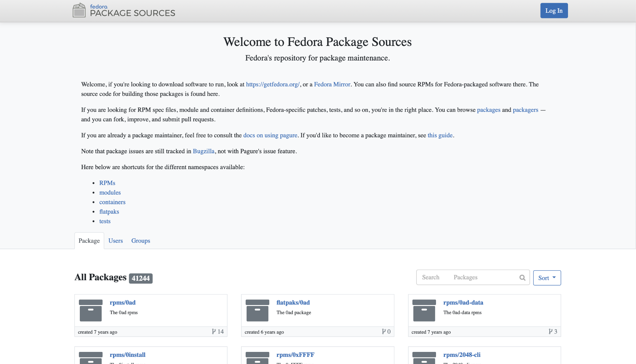Open docs on using pagure link
The width and height of the screenshot is (636, 364).
(270, 135)
